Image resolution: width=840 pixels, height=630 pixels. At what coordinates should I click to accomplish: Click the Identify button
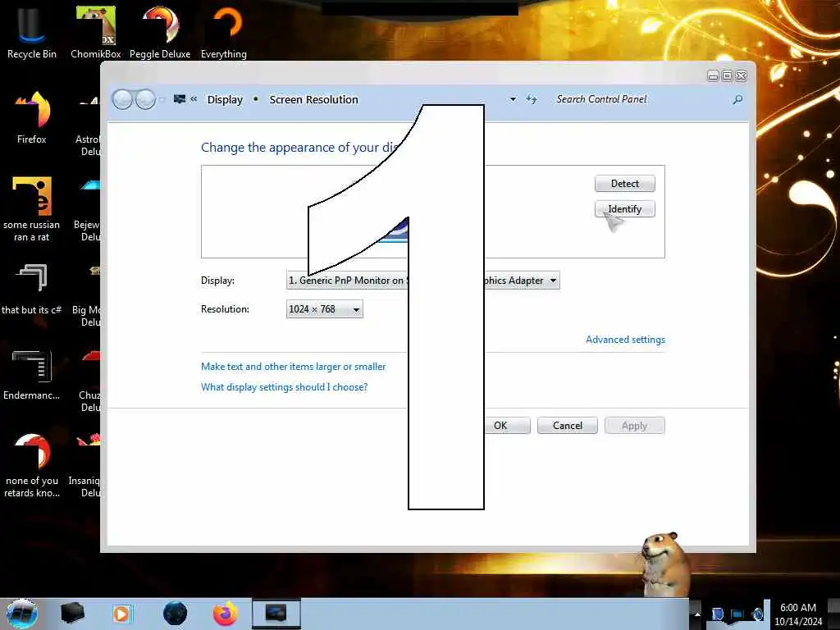pyautogui.click(x=624, y=209)
